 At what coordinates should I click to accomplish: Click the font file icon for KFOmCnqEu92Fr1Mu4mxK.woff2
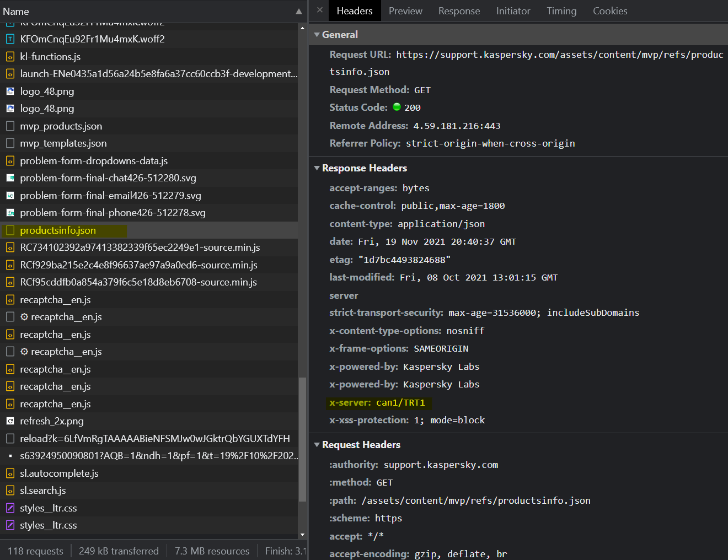click(10, 39)
